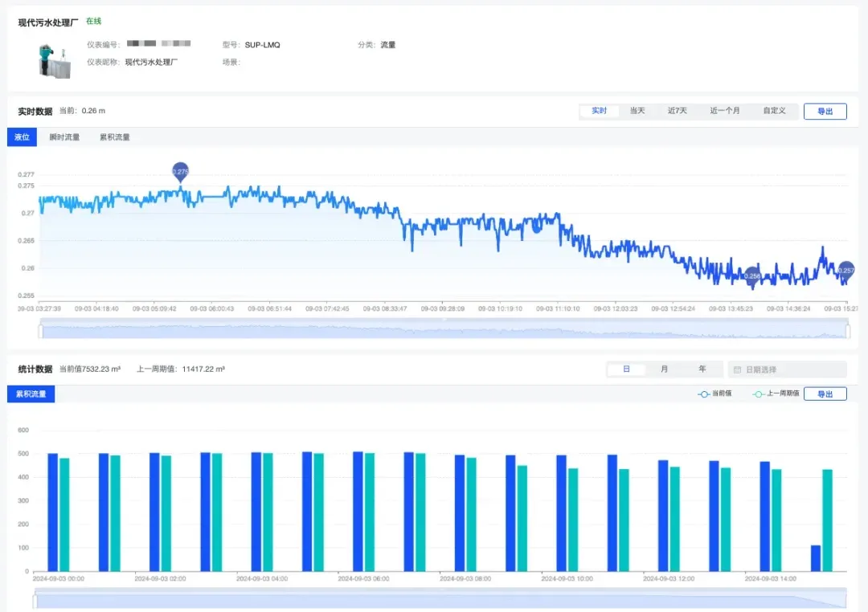
Task: Open the 自定义 custom range option
Action: tap(774, 111)
